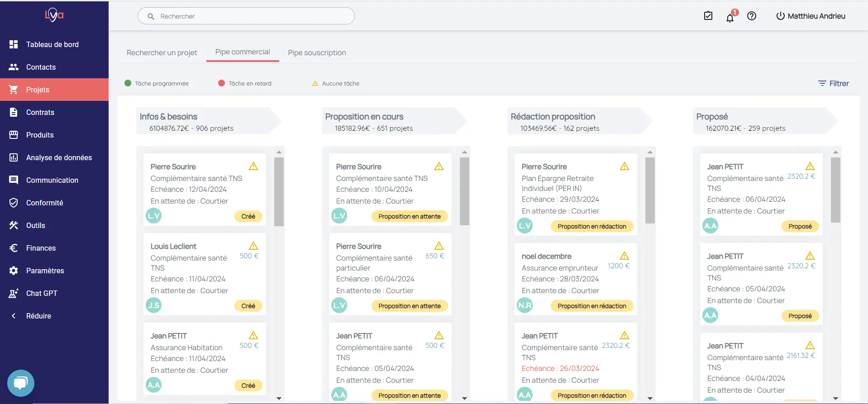
Task: Click the 2161.32 € amount
Action: tap(801, 355)
